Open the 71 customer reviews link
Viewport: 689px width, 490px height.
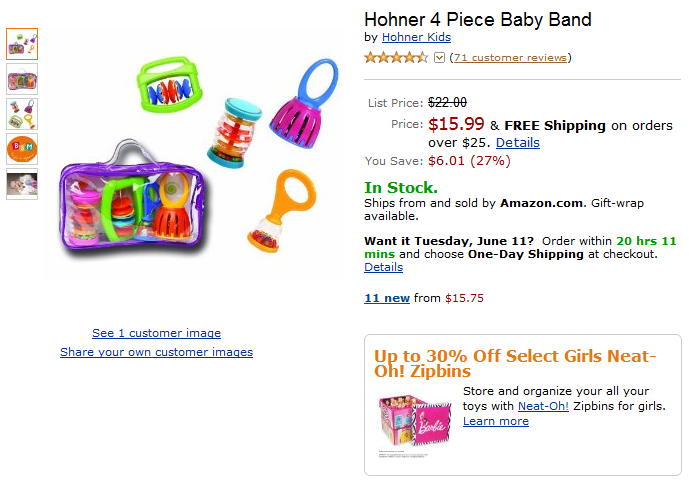coord(510,58)
